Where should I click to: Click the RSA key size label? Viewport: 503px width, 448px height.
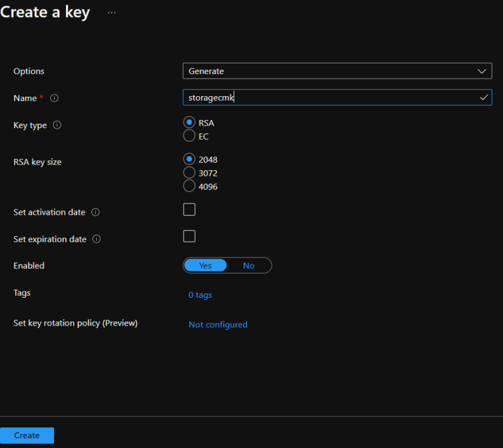pyautogui.click(x=37, y=162)
